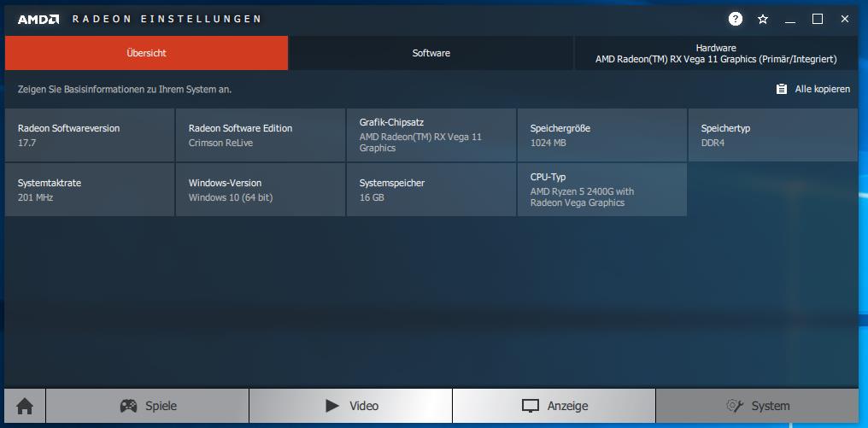Click the Basisinformationen description text

click(x=125, y=89)
